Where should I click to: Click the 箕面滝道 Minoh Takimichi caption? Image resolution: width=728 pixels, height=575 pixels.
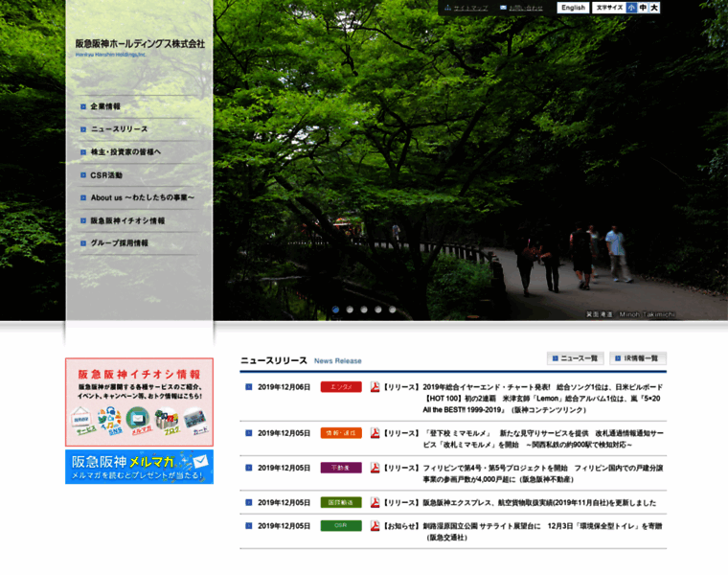(x=630, y=314)
